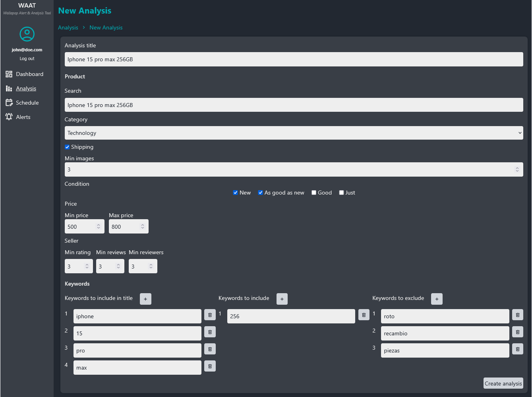This screenshot has height=397, width=532.
Task: Click the Min price field showing 500
Action: tap(85, 226)
